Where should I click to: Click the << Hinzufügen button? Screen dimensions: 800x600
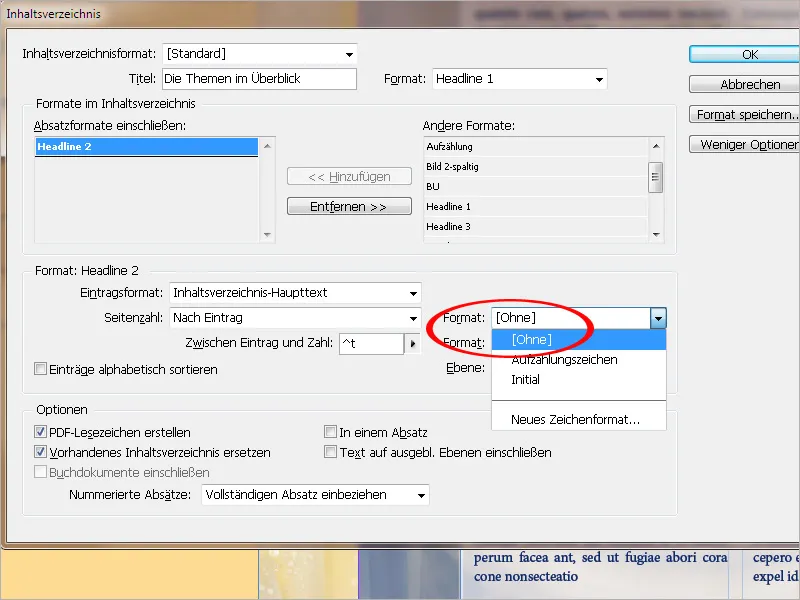click(x=349, y=177)
